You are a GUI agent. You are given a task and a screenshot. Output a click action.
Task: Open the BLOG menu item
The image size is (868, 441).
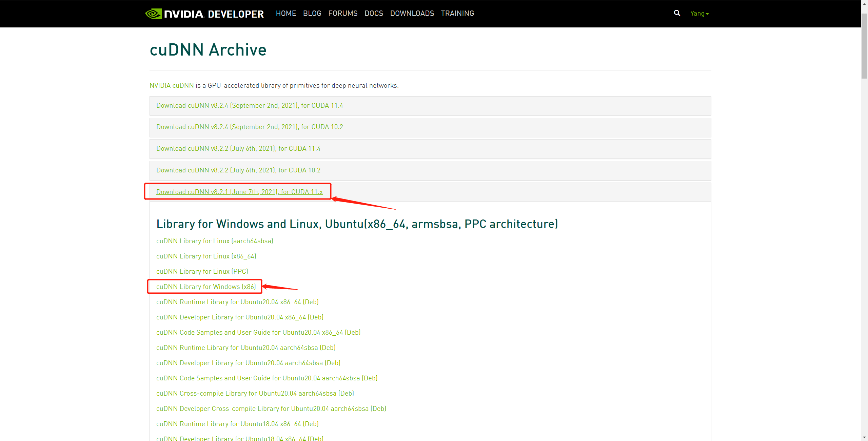tap(312, 14)
